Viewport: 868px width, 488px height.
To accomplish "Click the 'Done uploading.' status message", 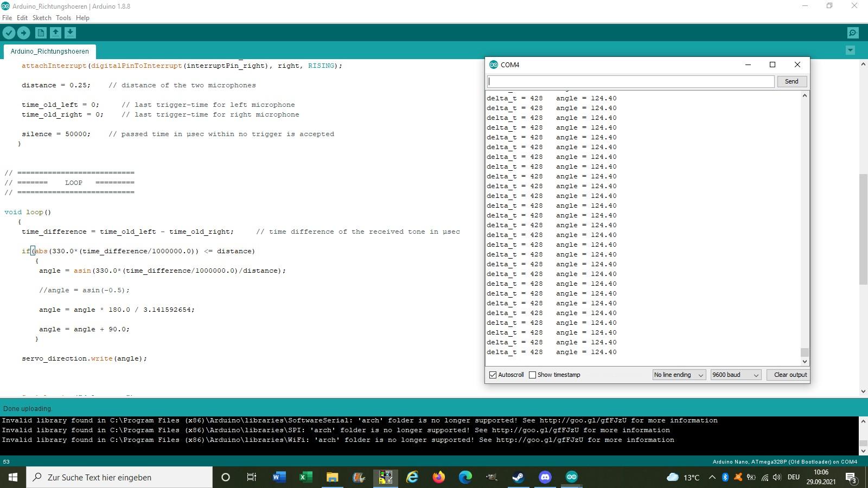I will point(28,409).
